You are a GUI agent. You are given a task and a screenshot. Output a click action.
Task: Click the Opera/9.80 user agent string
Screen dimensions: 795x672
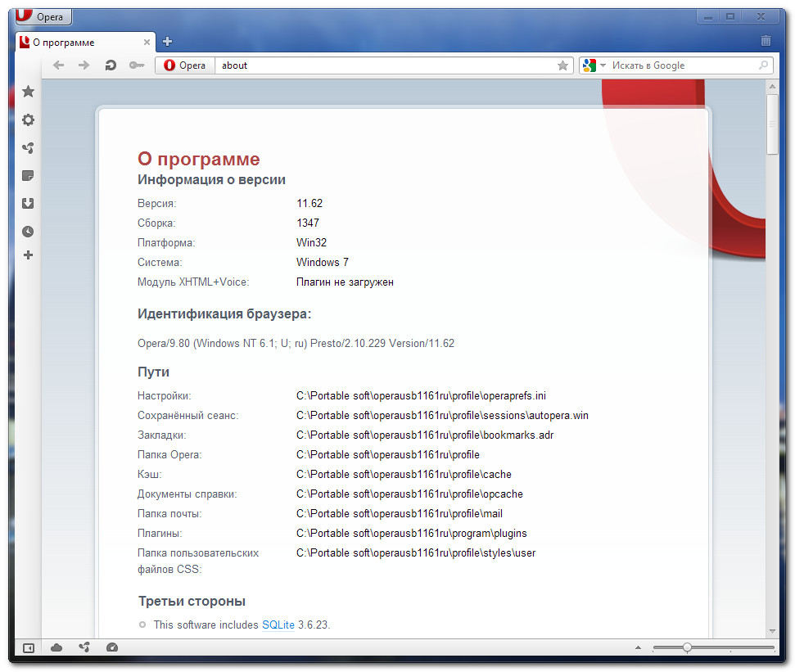[x=296, y=344]
